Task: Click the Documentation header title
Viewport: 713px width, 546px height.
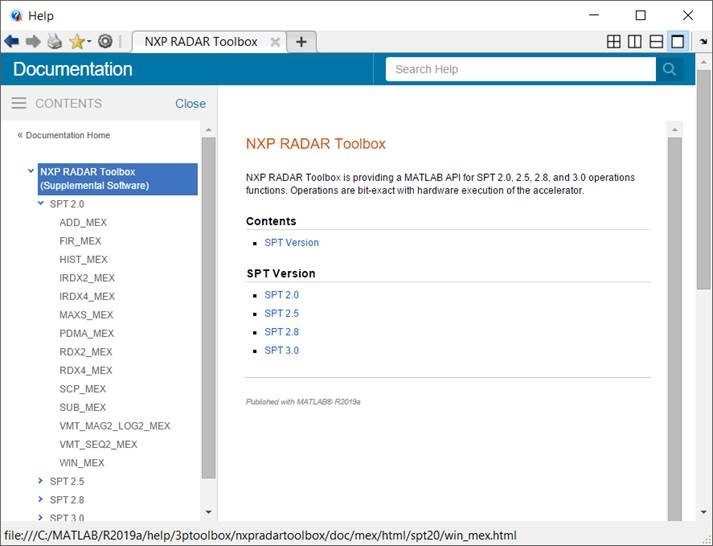Action: pyautogui.click(x=73, y=69)
